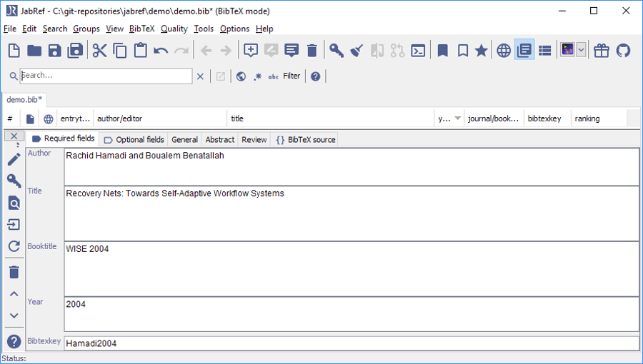Open the terminal console icon
The image size is (643, 364).
coord(418,51)
